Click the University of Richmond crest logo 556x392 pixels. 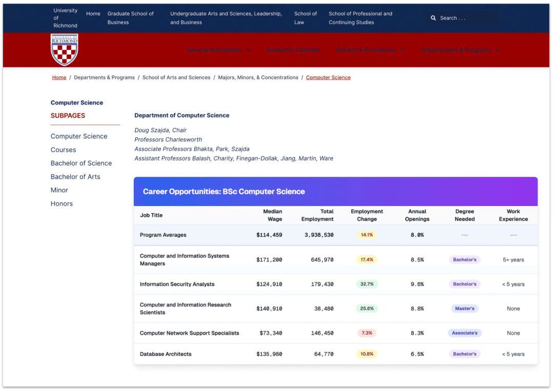pyautogui.click(x=64, y=50)
